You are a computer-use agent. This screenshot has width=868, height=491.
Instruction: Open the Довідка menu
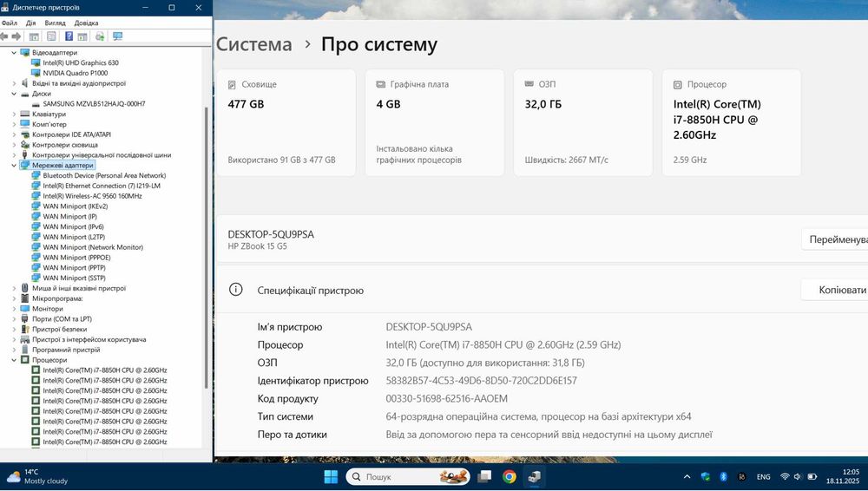[86, 23]
